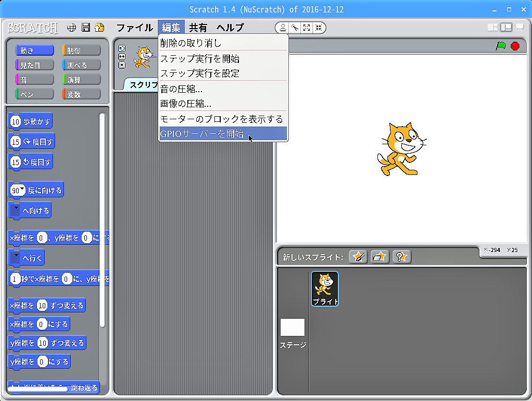
Task: Select the 制御 block category
Action: [x=81, y=50]
